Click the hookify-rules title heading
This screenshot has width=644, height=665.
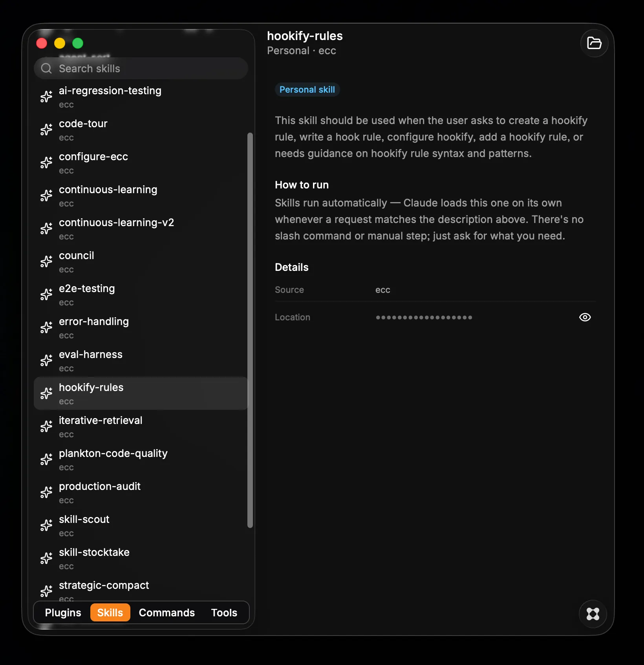(x=305, y=36)
